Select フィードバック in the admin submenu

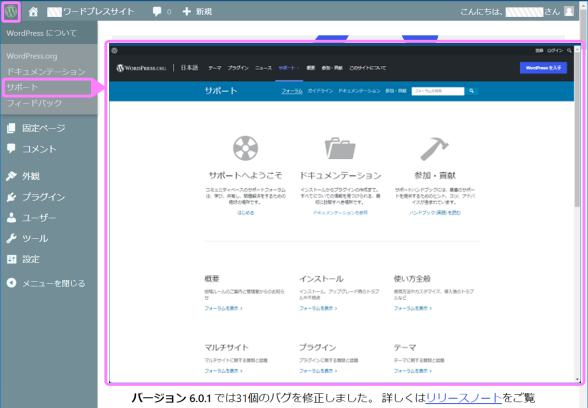(34, 103)
